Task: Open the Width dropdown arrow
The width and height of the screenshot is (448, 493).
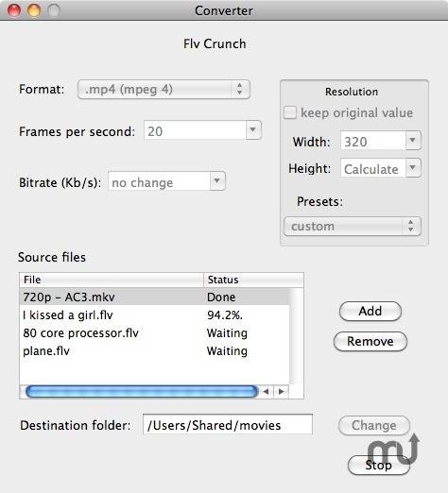Action: tap(413, 141)
